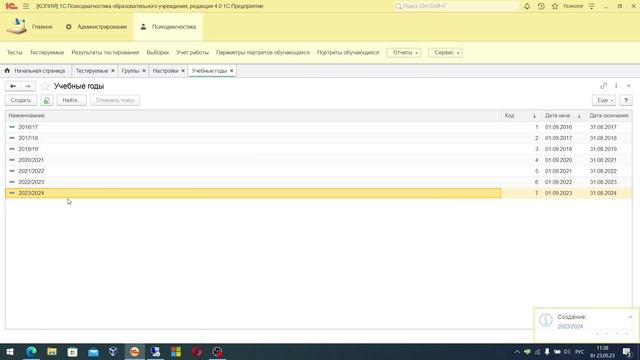Viewport: 640px width, 360px height.
Task: Open the notifications bell icon
Action: [x=527, y=6]
